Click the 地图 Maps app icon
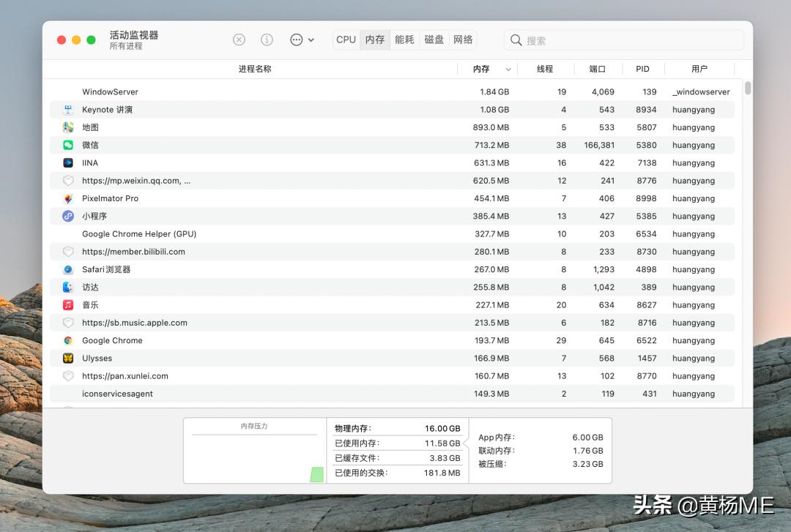This screenshot has width=791, height=532. [x=68, y=127]
